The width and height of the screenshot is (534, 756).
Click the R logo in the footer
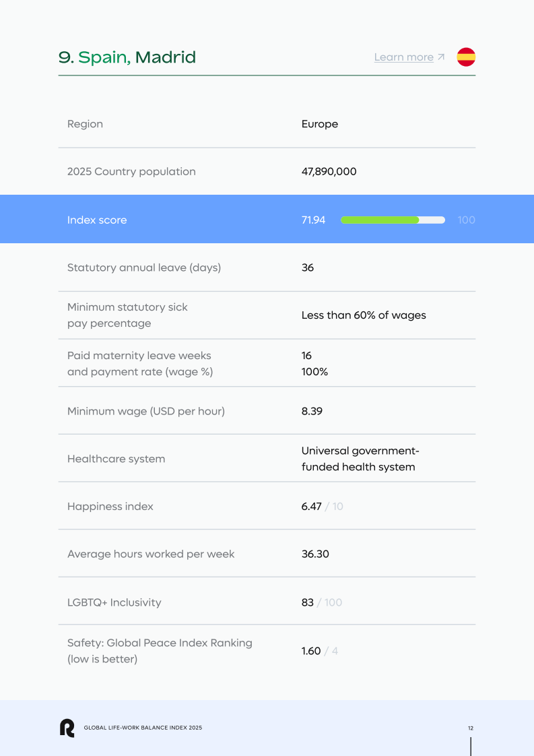(x=67, y=728)
